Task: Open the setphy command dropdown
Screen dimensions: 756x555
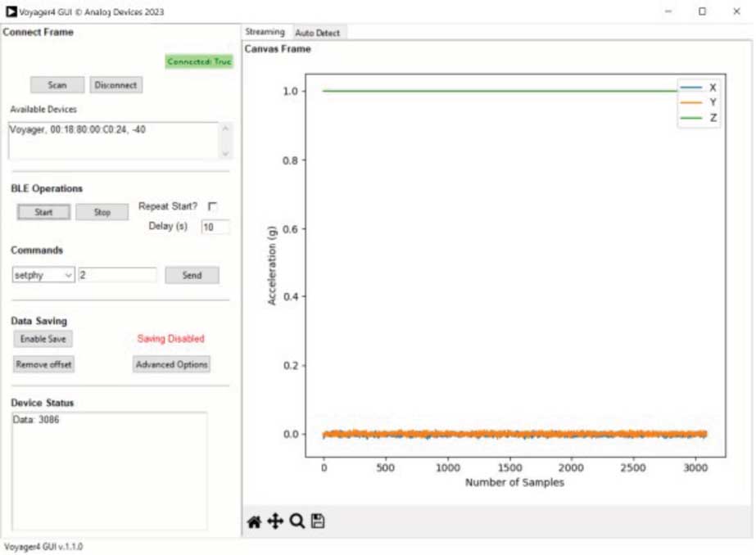Action: click(43, 276)
